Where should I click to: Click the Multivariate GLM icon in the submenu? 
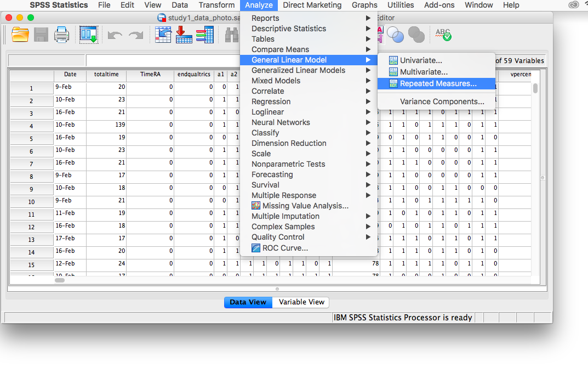(393, 72)
